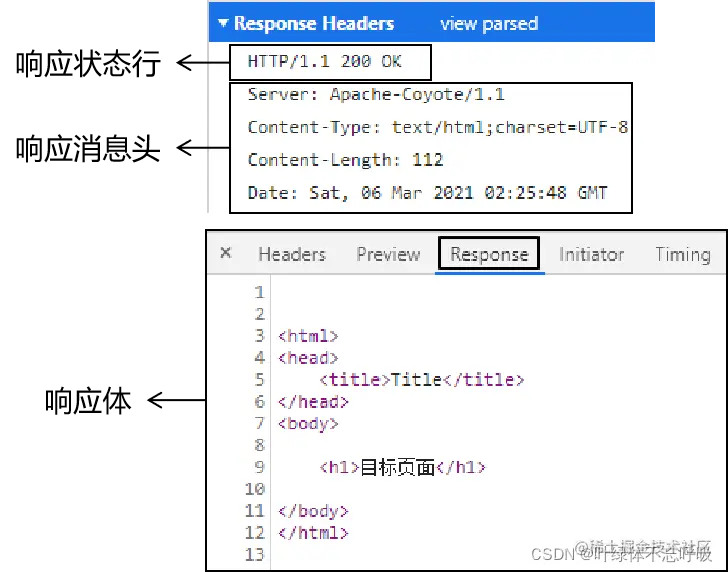
Task: Click the 'Server: Apache-Coyote/1.1' header
Action: tap(376, 94)
